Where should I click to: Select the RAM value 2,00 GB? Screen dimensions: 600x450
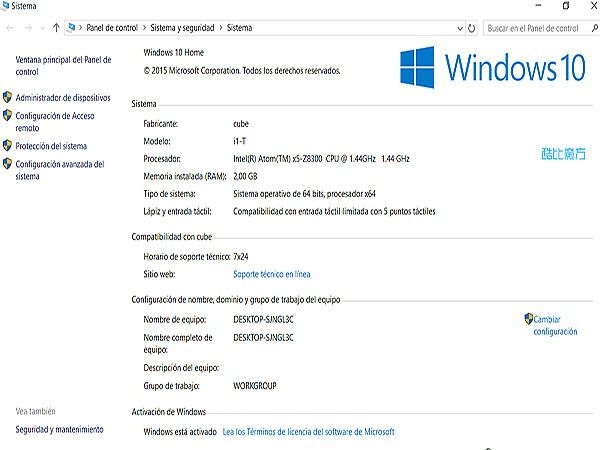pyautogui.click(x=245, y=176)
